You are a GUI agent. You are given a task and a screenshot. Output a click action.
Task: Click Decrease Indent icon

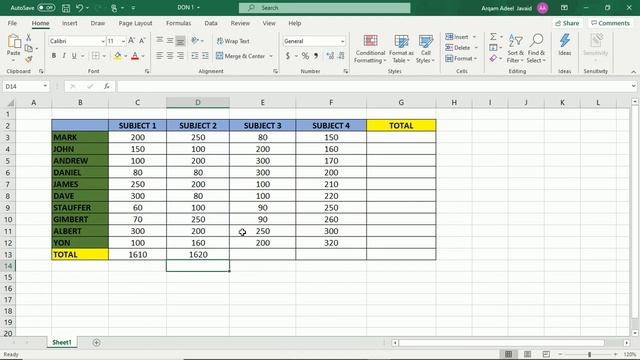[195, 56]
